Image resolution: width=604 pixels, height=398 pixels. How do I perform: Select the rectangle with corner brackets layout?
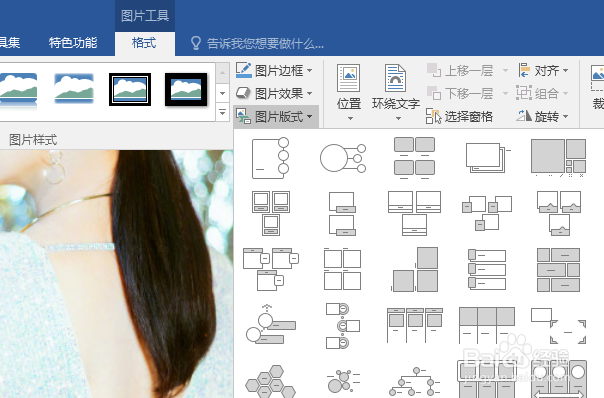pyautogui.click(x=559, y=326)
